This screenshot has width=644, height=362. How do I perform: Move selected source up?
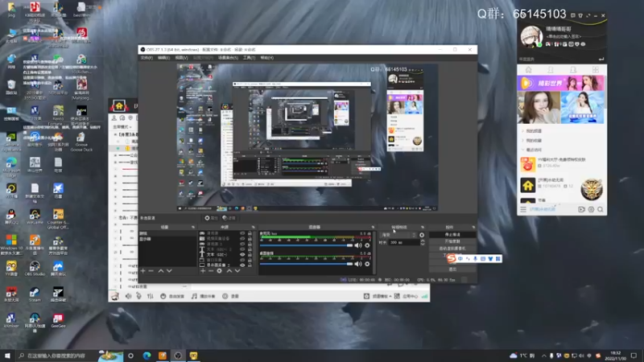click(229, 271)
